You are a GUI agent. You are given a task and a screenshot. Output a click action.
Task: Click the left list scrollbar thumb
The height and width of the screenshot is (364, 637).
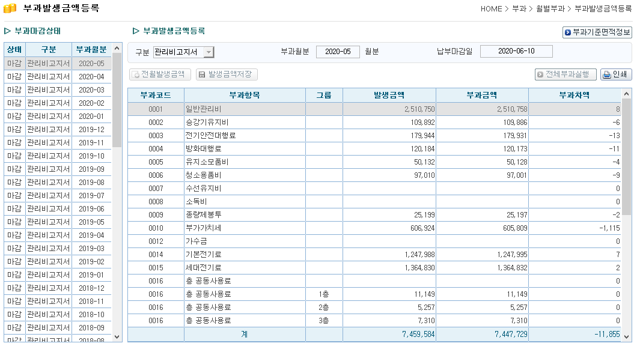pos(117,100)
